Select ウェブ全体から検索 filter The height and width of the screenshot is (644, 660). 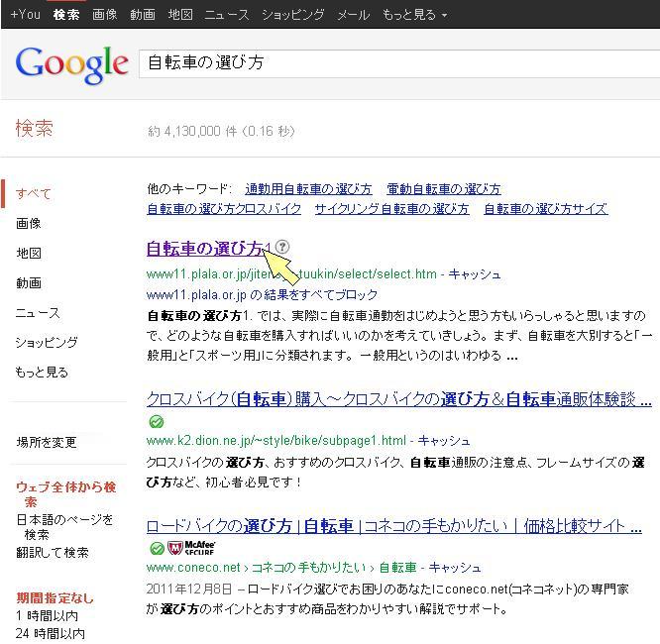point(65,494)
